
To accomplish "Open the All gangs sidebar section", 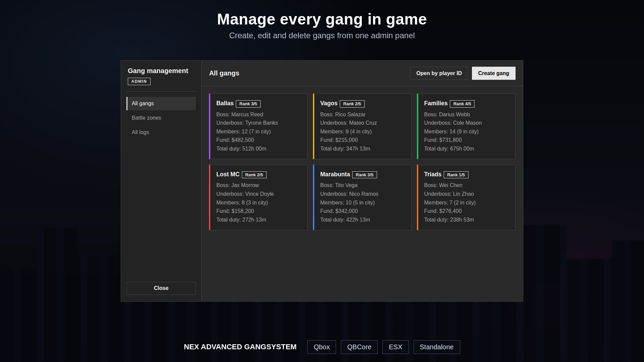I will click(x=161, y=104).
